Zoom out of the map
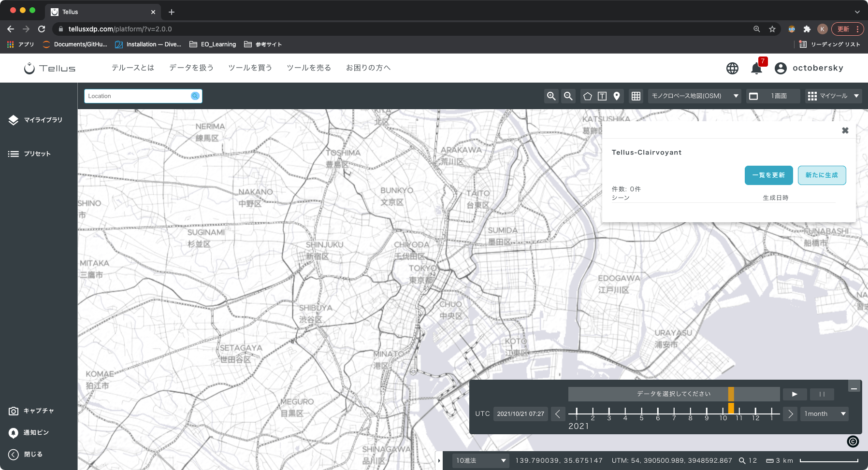 569,96
